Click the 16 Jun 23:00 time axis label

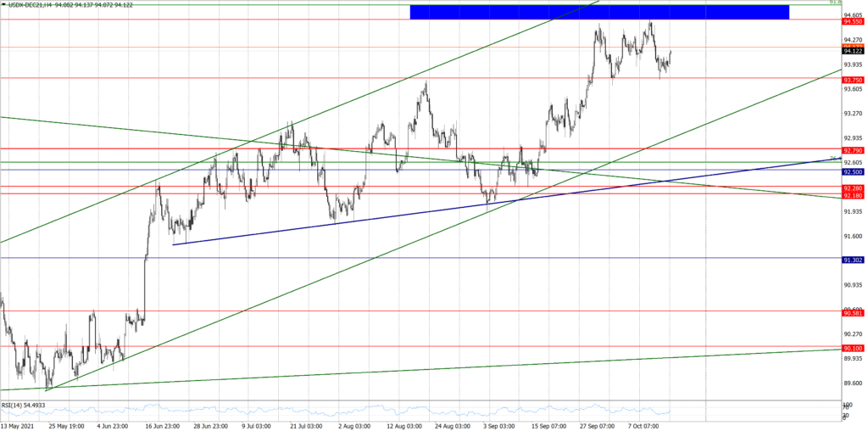click(x=162, y=426)
